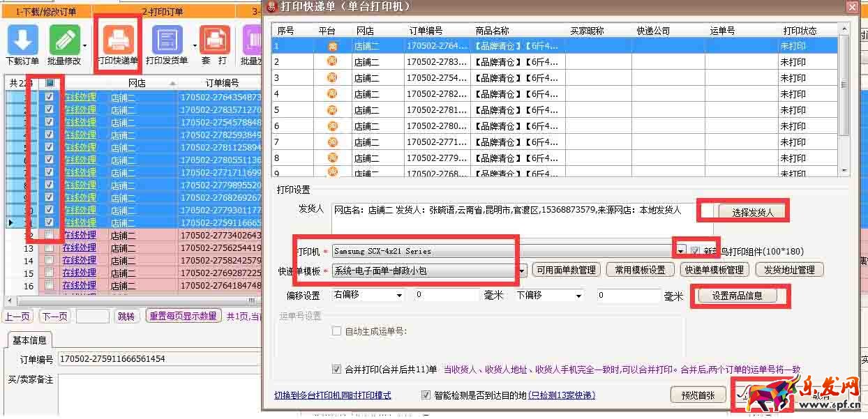Toggle the 合并打印 checkbox

337,370
